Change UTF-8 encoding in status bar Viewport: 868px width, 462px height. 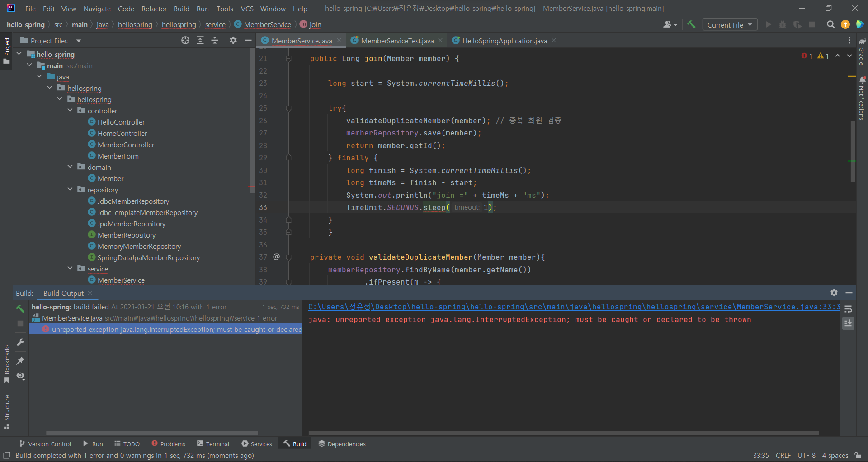click(806, 455)
